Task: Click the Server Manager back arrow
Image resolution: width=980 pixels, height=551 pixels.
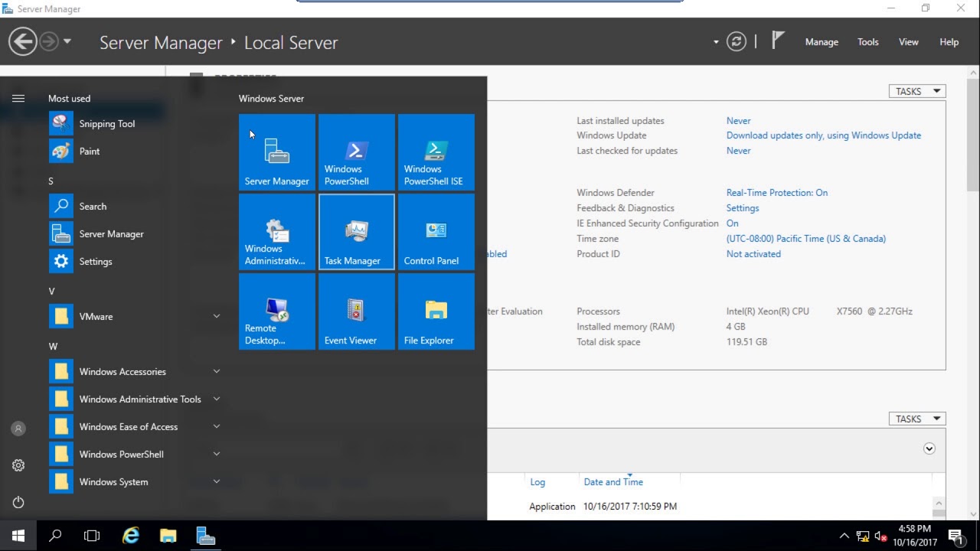Action: pyautogui.click(x=23, y=41)
